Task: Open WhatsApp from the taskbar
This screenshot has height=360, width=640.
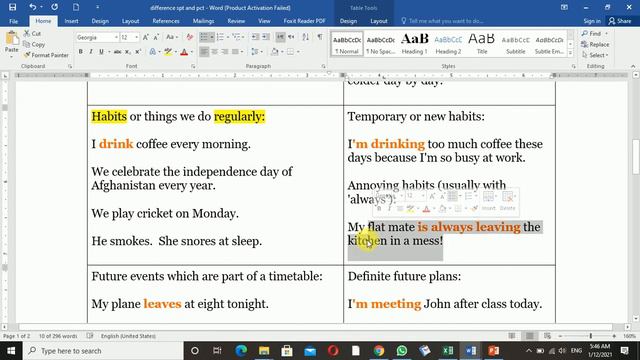Action: tap(402, 351)
